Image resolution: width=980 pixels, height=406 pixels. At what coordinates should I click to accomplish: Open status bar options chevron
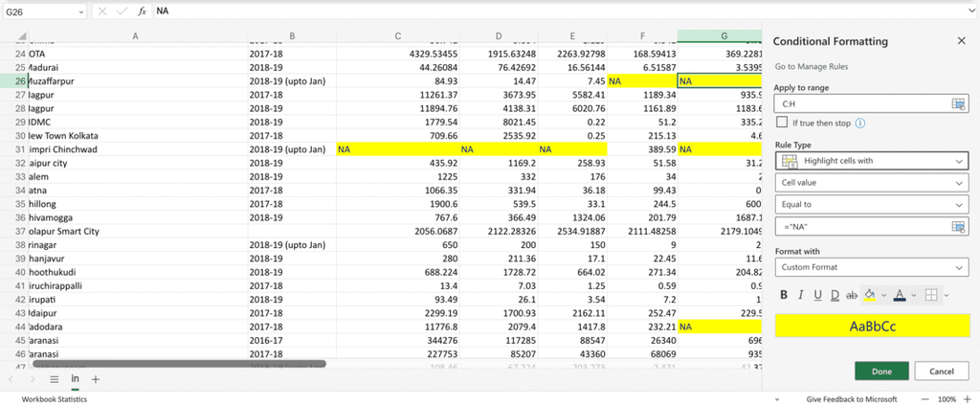[777, 399]
